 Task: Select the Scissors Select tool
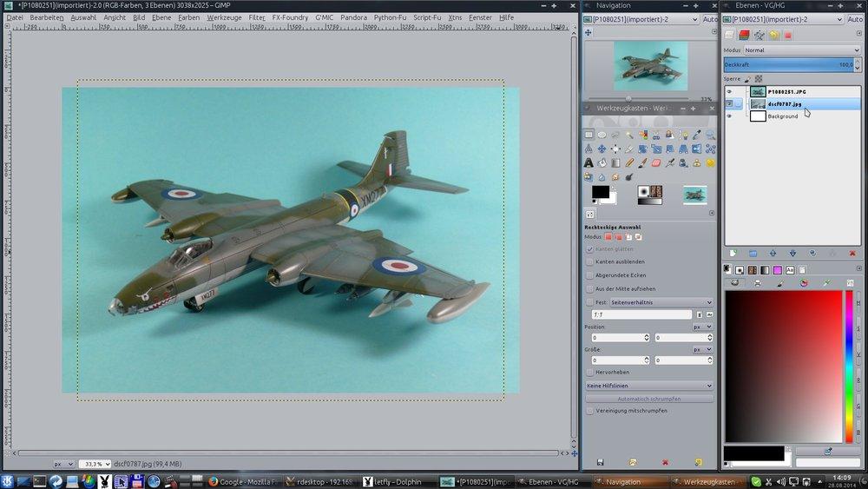coord(656,135)
